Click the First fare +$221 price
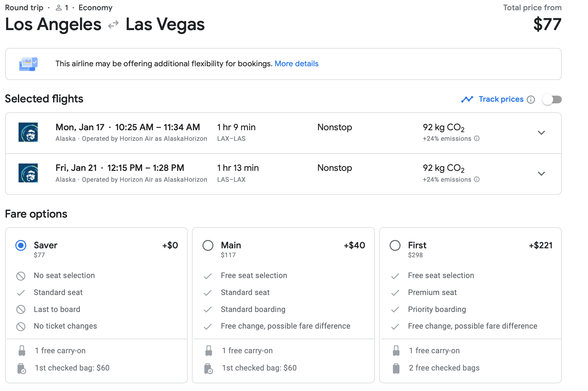 [541, 245]
